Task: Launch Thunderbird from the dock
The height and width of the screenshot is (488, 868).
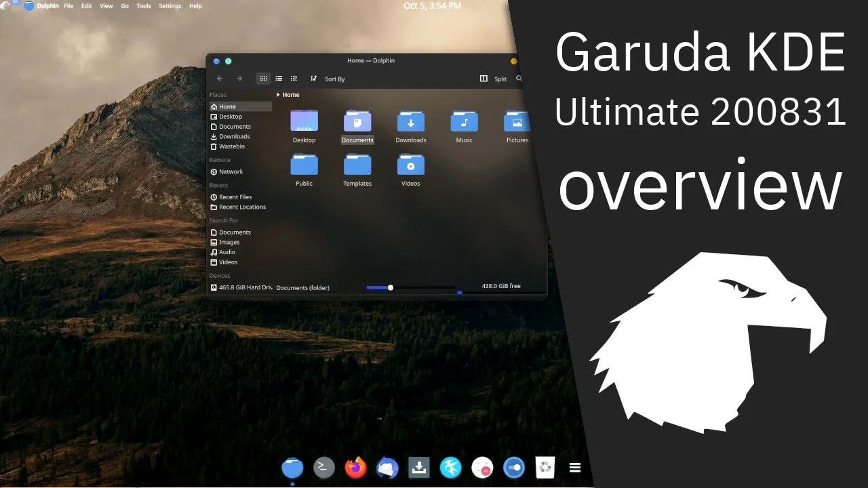Action: click(387, 467)
